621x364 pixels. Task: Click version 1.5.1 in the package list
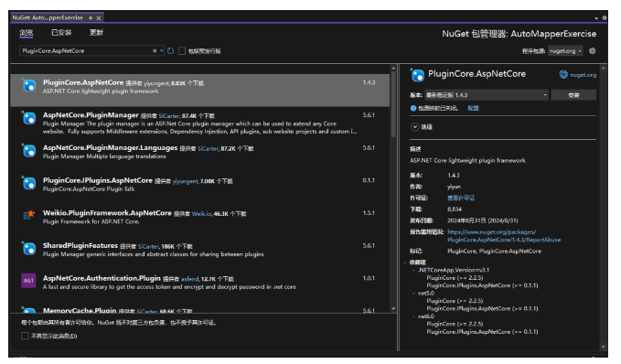coord(369,213)
